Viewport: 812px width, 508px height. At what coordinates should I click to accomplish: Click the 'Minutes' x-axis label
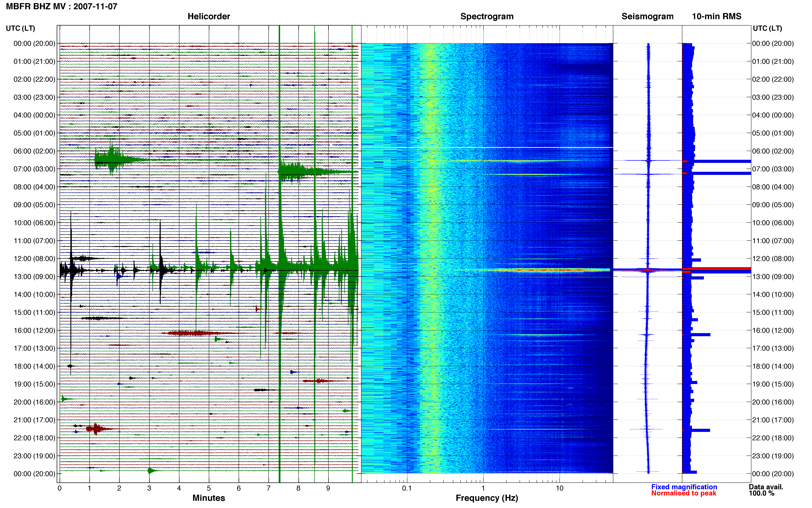209,498
